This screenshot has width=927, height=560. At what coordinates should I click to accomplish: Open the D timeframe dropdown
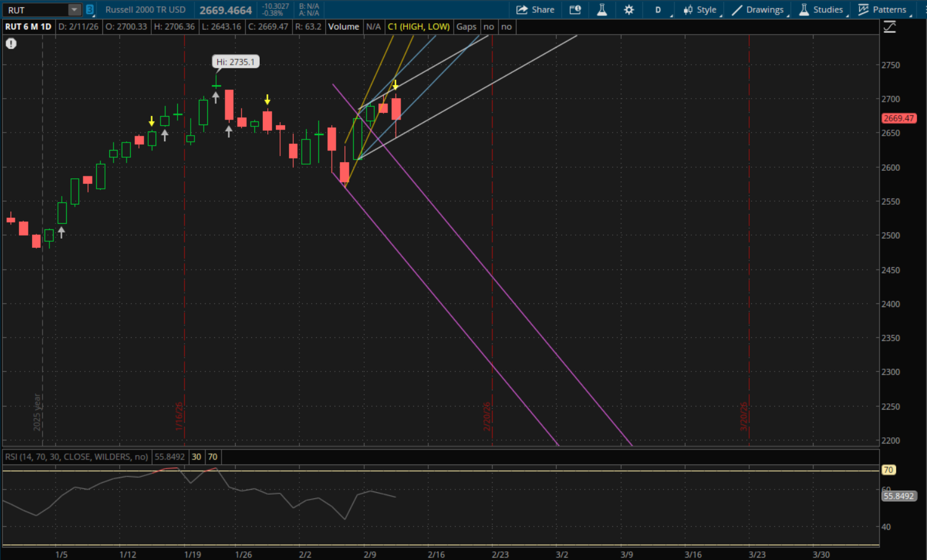[x=659, y=10]
